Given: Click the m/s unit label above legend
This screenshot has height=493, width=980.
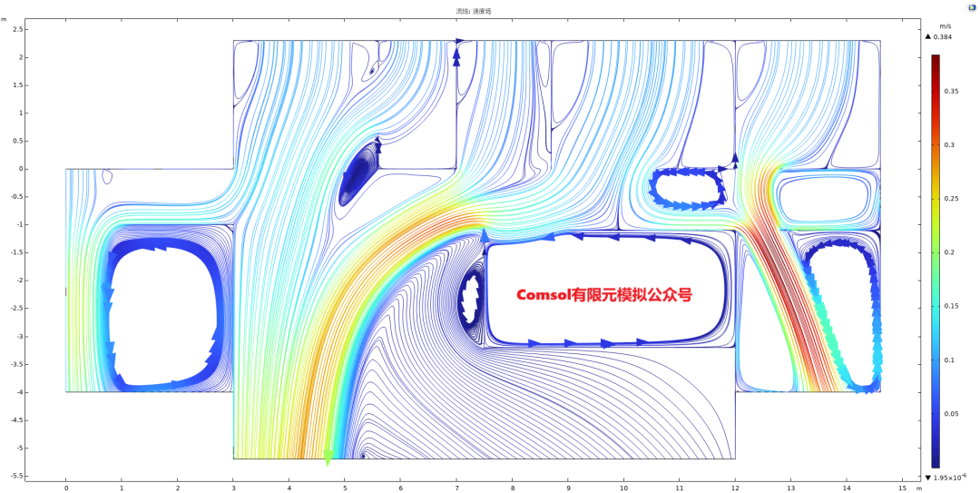Looking at the screenshot, I should [945, 26].
